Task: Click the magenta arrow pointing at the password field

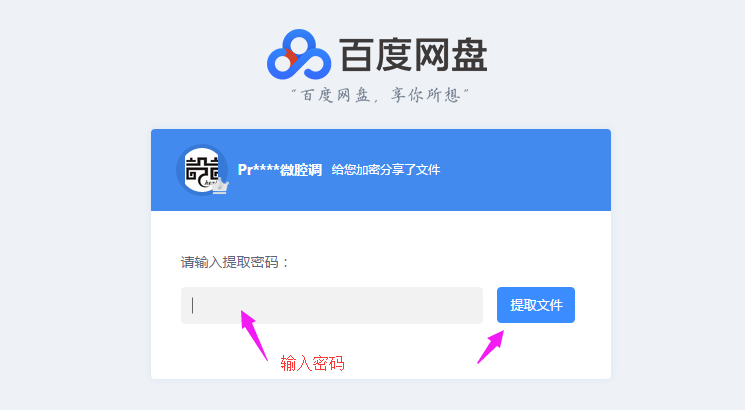Action: coord(254,335)
